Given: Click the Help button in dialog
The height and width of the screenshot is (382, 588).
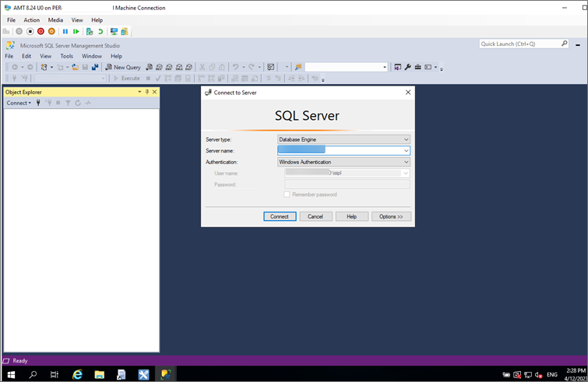Looking at the screenshot, I should (352, 216).
